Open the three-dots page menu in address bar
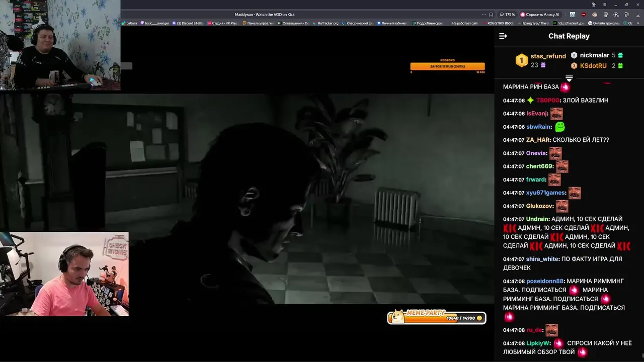 (484, 15)
